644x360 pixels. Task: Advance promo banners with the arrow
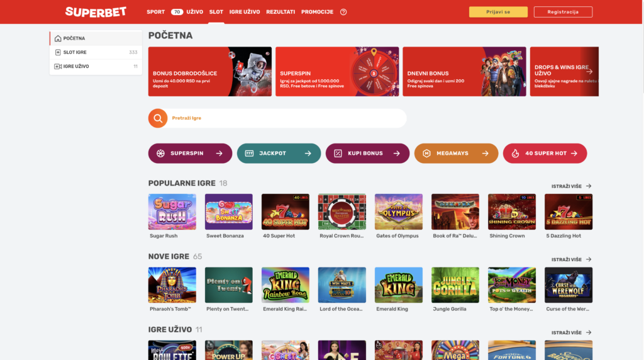pyautogui.click(x=589, y=72)
